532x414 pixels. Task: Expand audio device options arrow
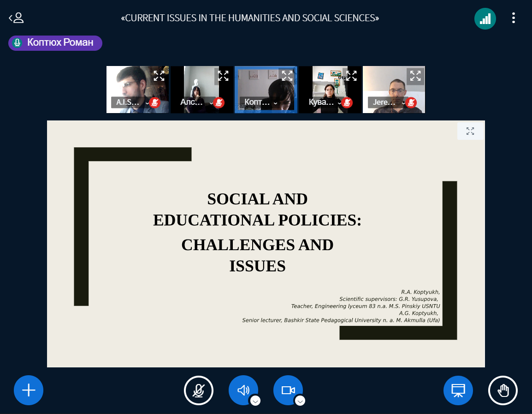[x=255, y=401]
